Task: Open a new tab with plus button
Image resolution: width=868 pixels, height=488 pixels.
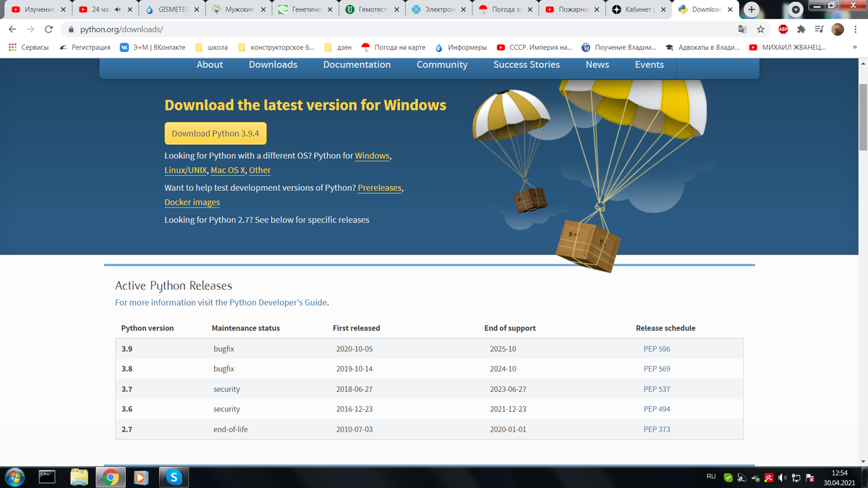Action: (752, 9)
